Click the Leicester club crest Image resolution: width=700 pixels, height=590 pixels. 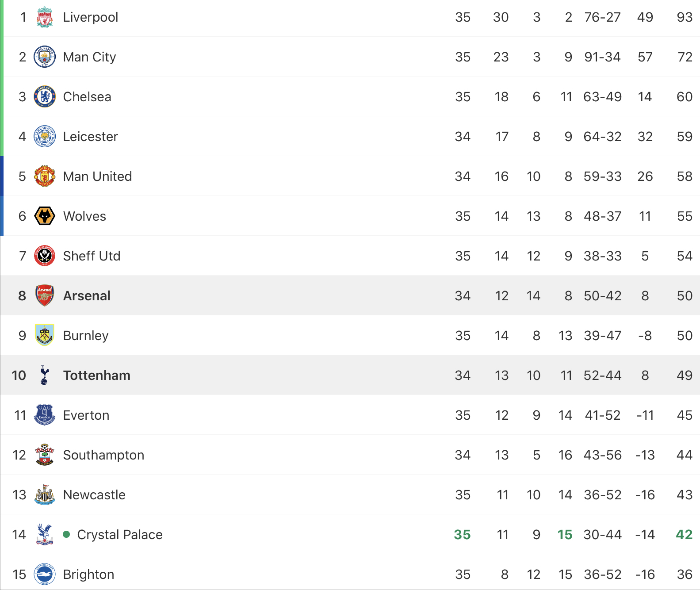45,137
